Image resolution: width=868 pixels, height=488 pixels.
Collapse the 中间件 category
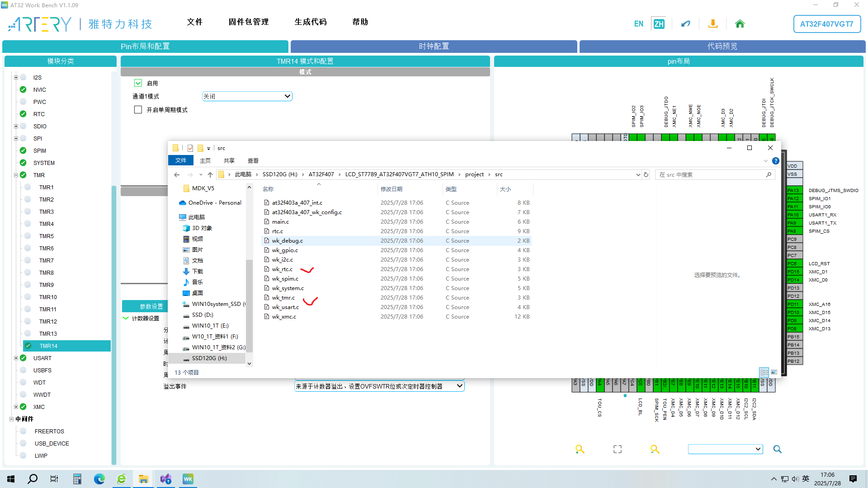coord(12,419)
